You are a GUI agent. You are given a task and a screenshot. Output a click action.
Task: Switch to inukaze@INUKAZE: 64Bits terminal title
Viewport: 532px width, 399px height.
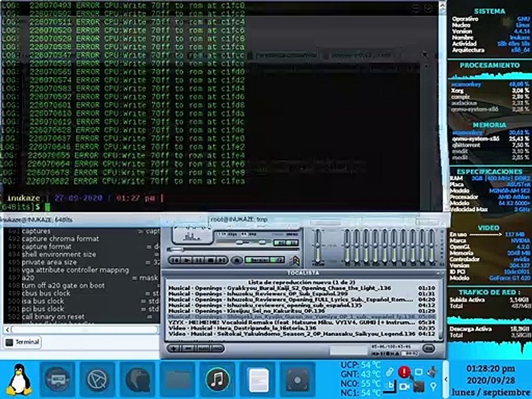point(37,220)
